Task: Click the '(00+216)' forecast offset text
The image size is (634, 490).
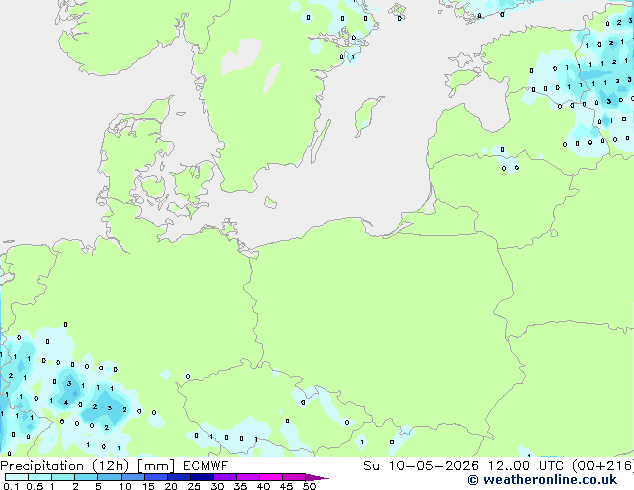Action: pos(603,466)
